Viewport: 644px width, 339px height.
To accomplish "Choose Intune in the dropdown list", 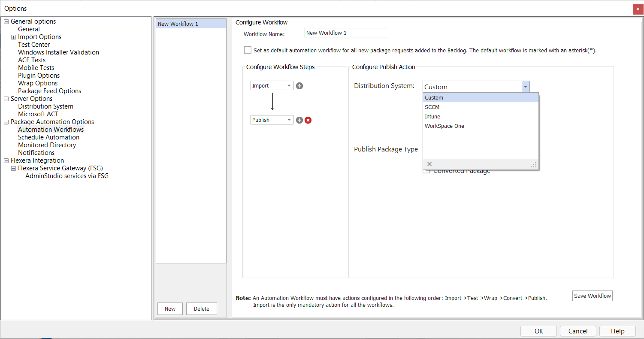I will click(x=432, y=117).
